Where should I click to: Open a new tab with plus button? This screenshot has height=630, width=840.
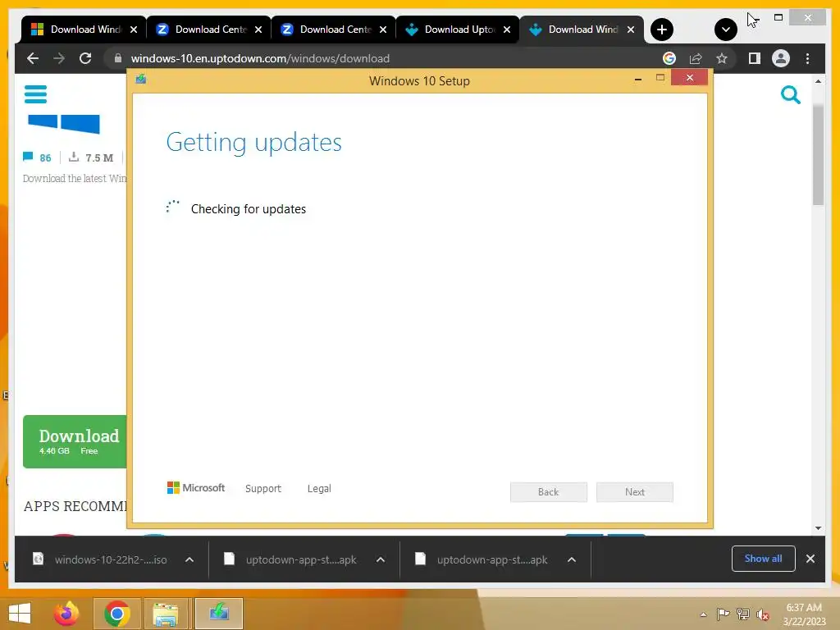pos(662,30)
